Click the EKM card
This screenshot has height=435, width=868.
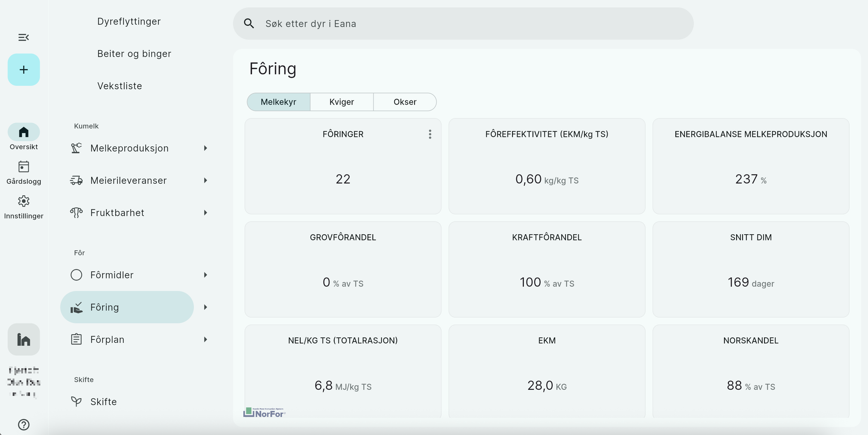(547, 371)
